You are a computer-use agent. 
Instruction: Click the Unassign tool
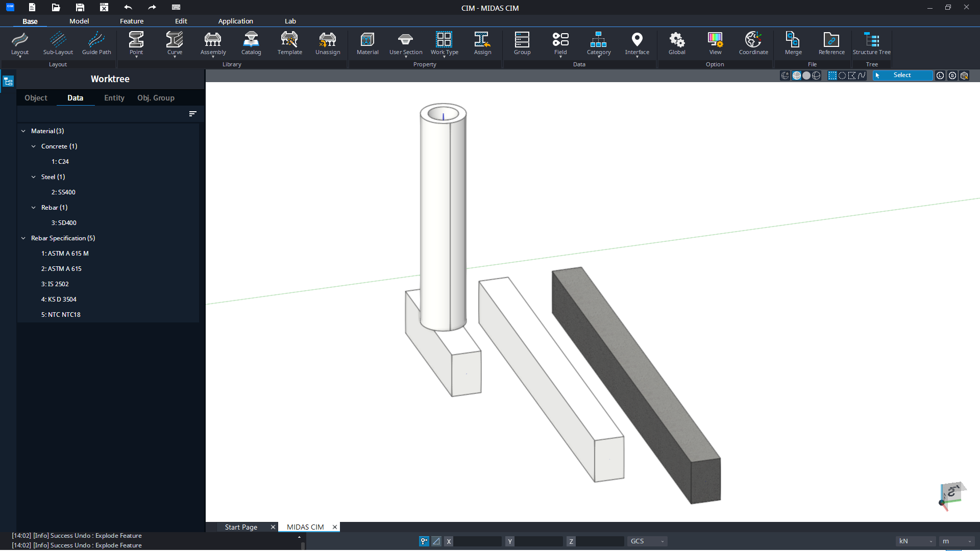coord(328,43)
